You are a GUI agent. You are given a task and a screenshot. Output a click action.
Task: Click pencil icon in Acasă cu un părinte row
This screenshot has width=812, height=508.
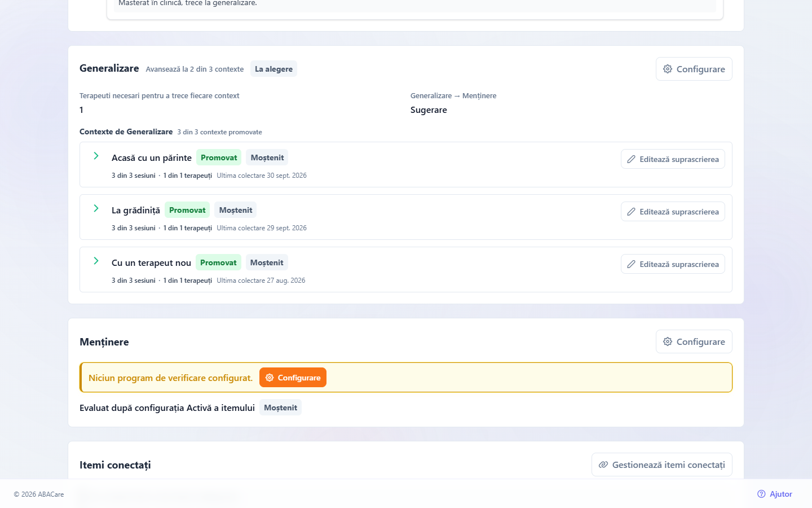click(x=632, y=159)
